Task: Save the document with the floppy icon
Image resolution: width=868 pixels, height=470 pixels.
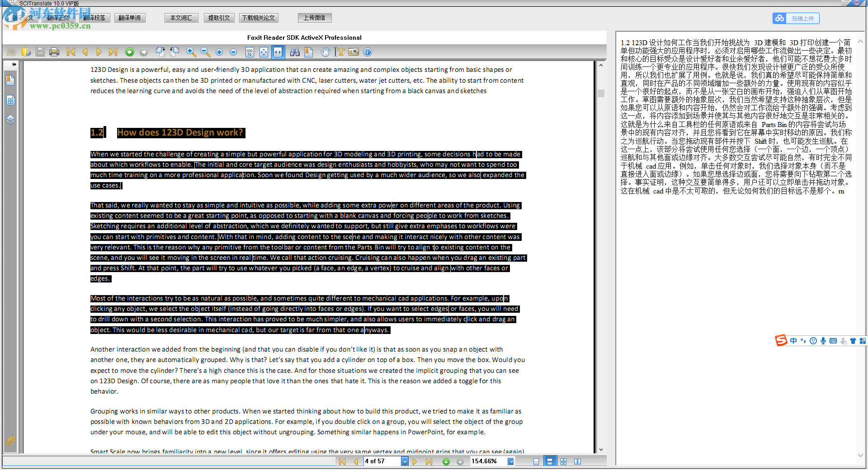Action: pyautogui.click(x=40, y=52)
